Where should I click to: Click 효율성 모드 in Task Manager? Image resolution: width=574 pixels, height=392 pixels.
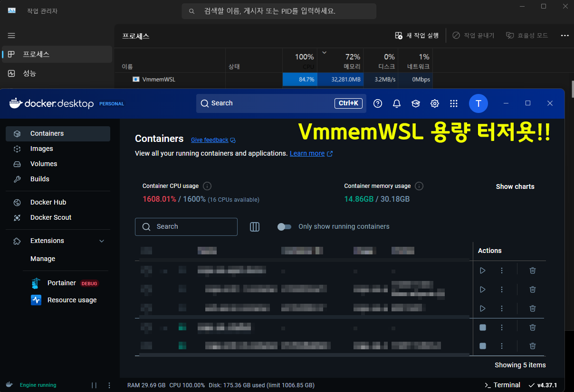point(527,36)
